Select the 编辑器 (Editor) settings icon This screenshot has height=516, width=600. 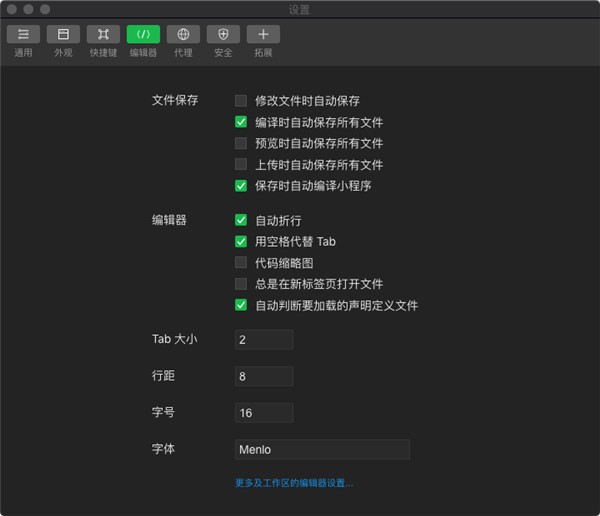(143, 34)
